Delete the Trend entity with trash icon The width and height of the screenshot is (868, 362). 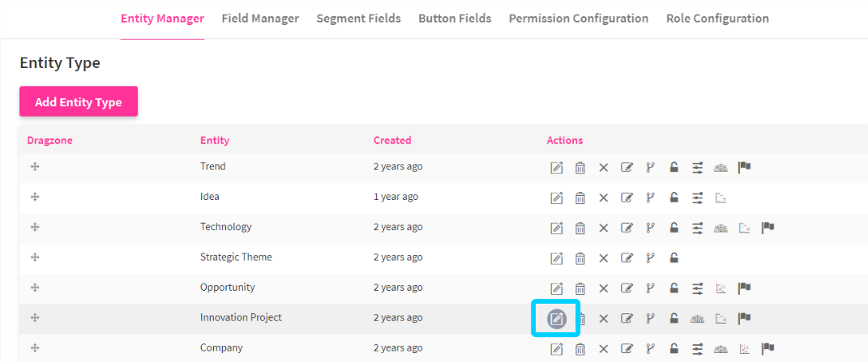point(580,168)
